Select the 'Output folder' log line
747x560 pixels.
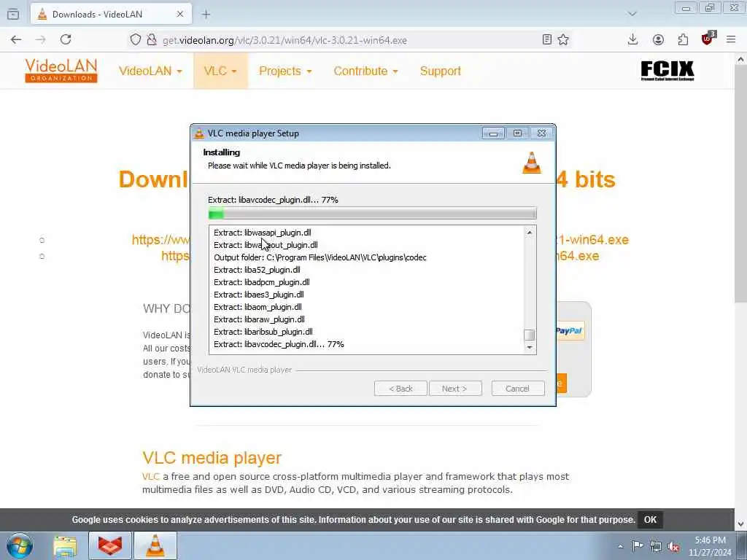point(320,257)
